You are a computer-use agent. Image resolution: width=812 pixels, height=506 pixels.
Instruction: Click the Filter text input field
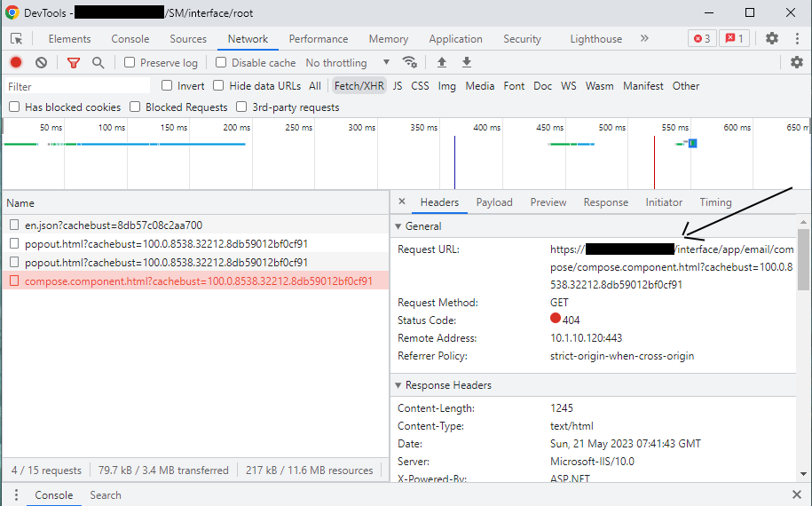[x=78, y=86]
